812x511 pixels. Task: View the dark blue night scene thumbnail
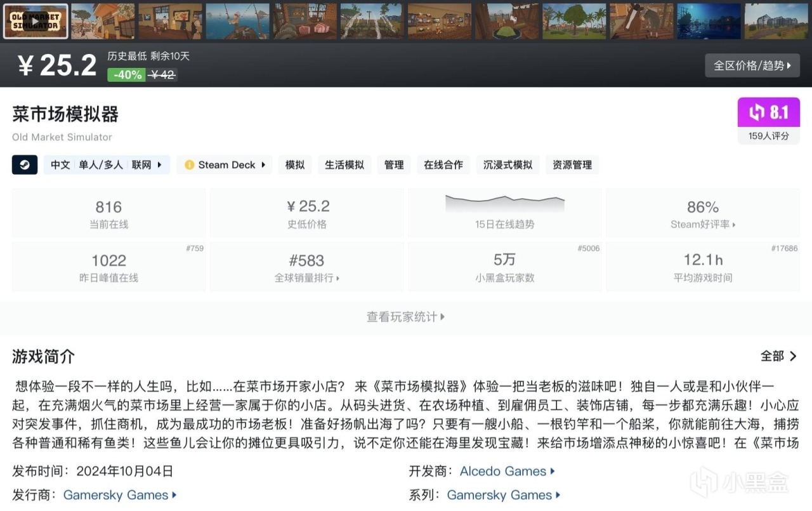point(709,21)
